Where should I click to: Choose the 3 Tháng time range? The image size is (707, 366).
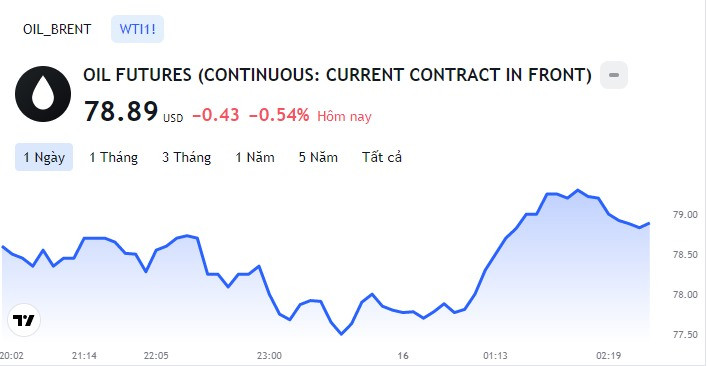tap(187, 157)
